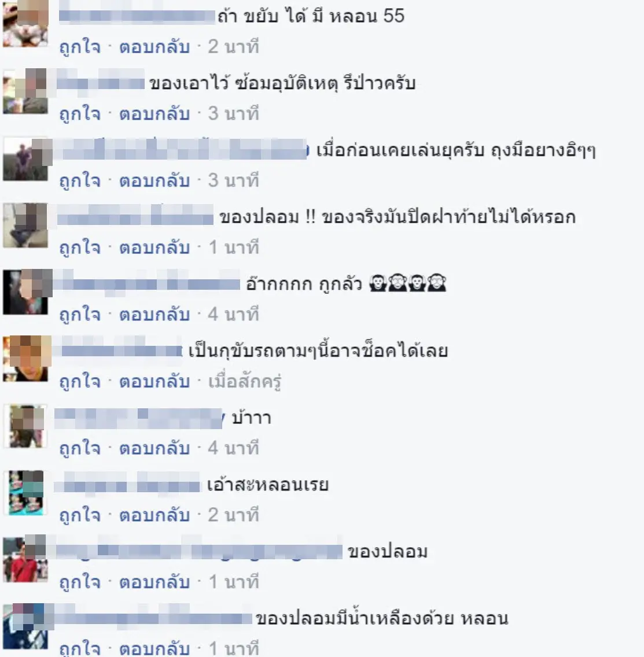Open blurred name on ปิดฝาท้ายไม่ได้ comment
644x657 pixels.
(135, 216)
